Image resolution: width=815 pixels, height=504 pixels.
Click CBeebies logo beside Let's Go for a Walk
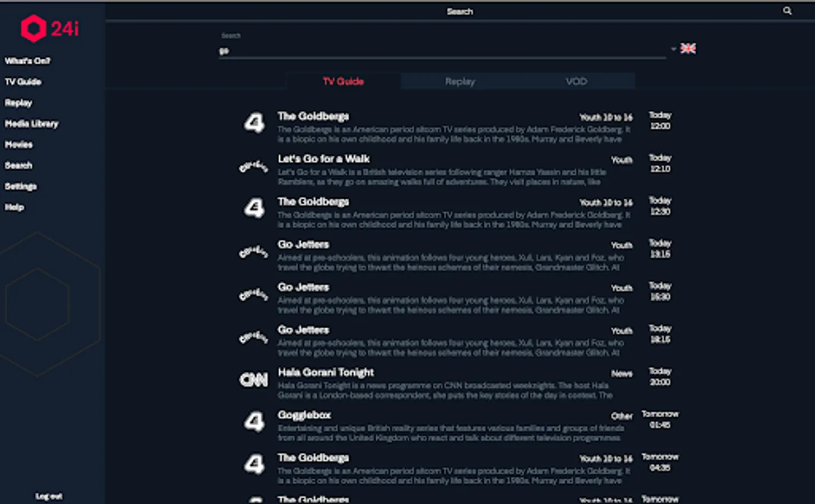click(254, 166)
